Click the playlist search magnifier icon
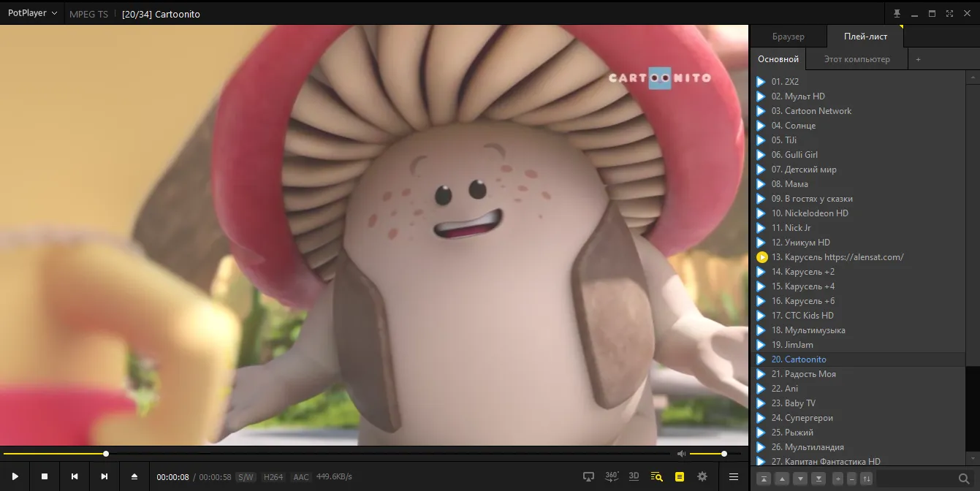 click(964, 479)
